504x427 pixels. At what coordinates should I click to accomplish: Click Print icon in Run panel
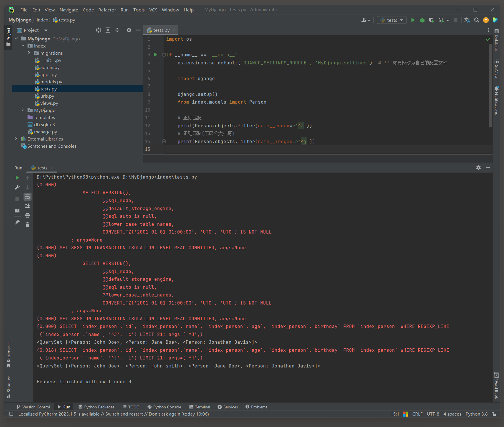[28, 215]
